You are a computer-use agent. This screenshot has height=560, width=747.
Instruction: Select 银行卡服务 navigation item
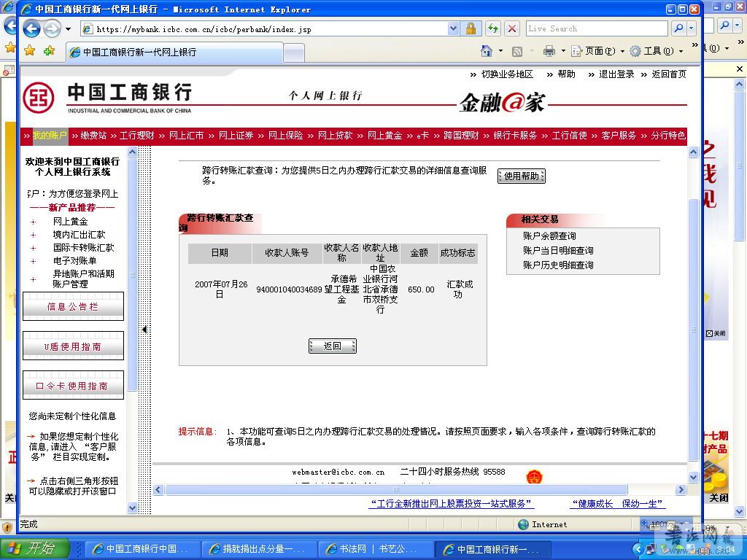pyautogui.click(x=515, y=136)
